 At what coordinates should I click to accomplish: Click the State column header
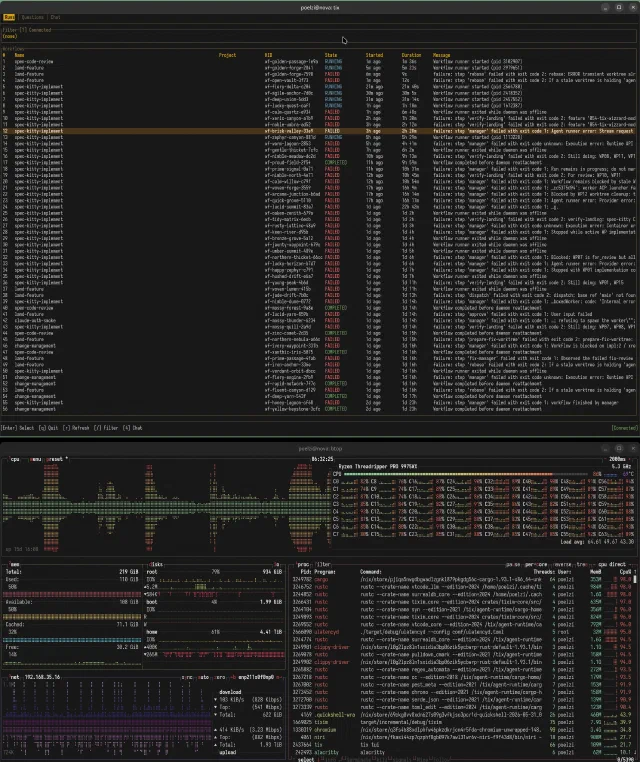(x=331, y=55)
